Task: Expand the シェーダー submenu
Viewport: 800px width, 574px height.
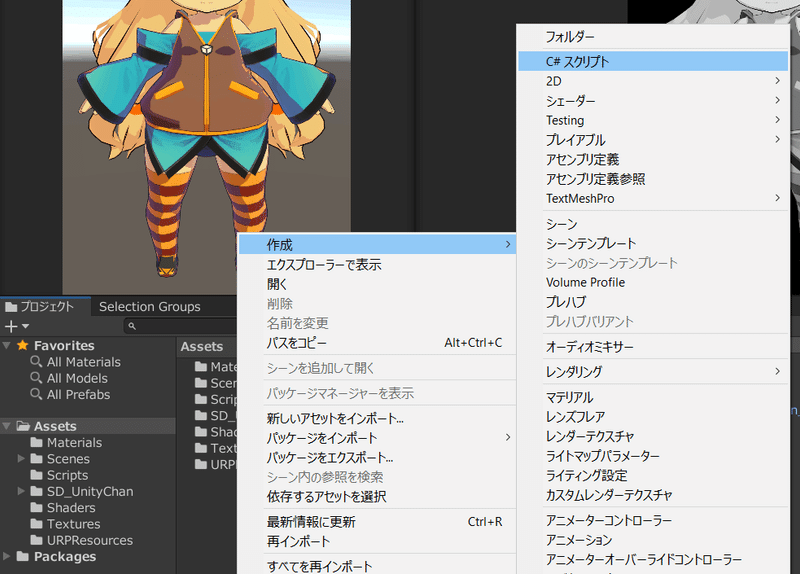Action: pos(653,101)
